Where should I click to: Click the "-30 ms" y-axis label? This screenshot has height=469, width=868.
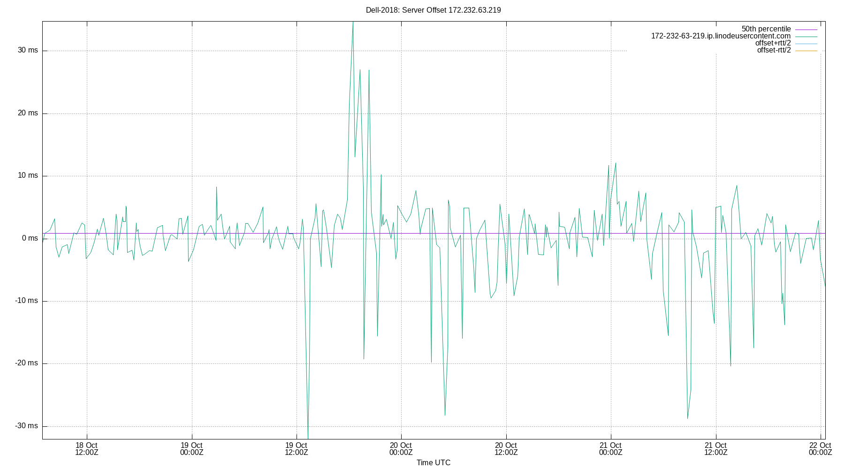pyautogui.click(x=27, y=426)
